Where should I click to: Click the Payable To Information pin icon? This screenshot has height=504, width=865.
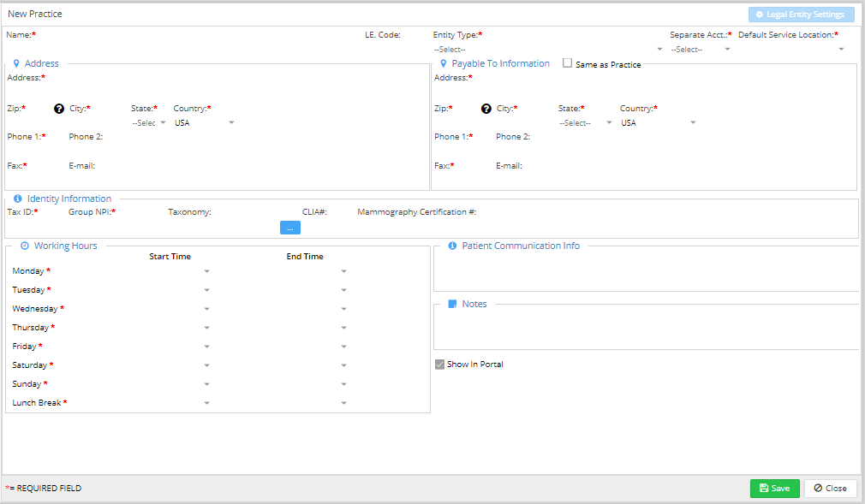point(444,63)
